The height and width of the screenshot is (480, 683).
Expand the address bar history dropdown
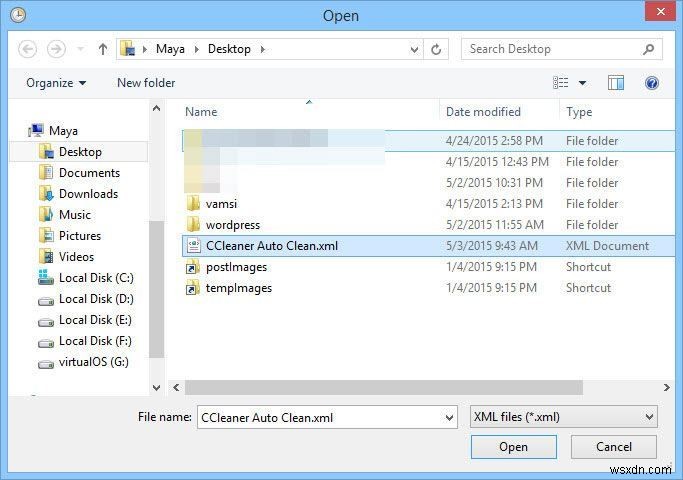point(414,50)
